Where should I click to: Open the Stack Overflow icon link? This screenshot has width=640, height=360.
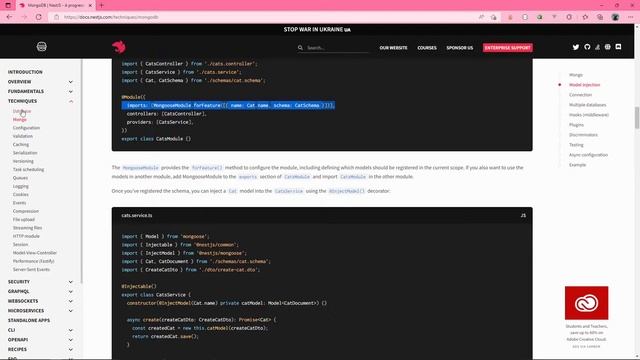(598, 47)
